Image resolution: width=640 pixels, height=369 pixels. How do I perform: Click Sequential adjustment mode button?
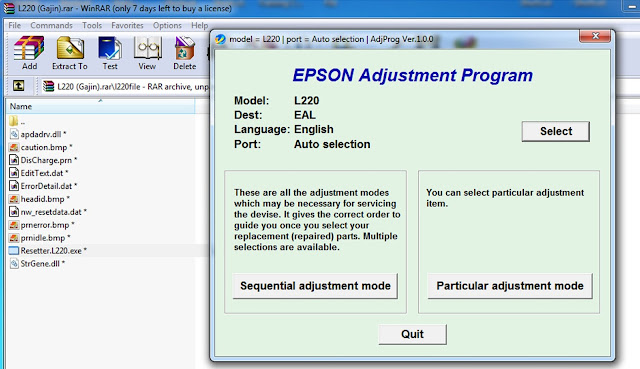click(x=315, y=286)
